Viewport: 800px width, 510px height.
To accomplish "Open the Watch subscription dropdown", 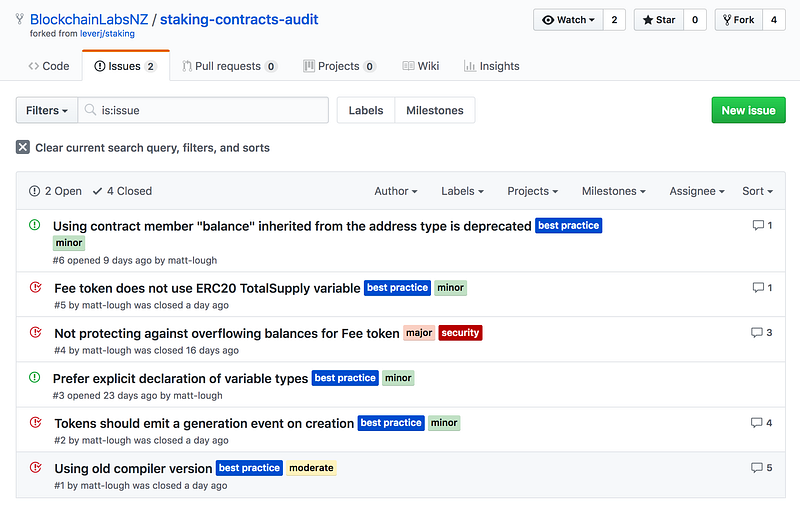I will click(568, 20).
